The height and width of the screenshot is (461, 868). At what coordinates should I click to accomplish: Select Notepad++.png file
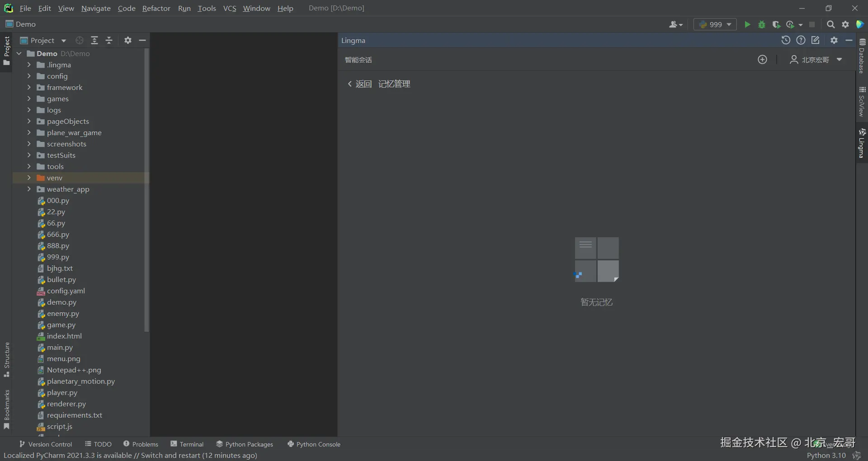(74, 370)
